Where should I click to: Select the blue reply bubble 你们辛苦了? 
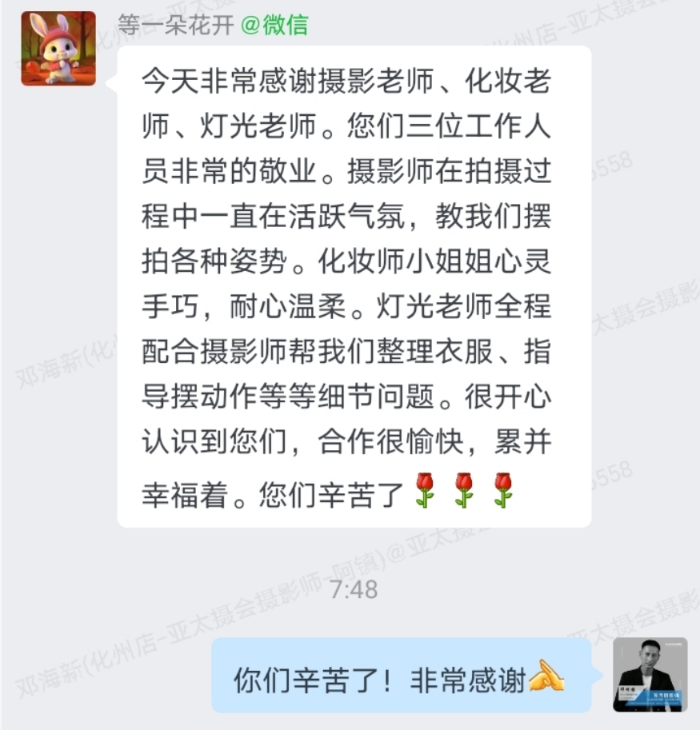(402, 676)
